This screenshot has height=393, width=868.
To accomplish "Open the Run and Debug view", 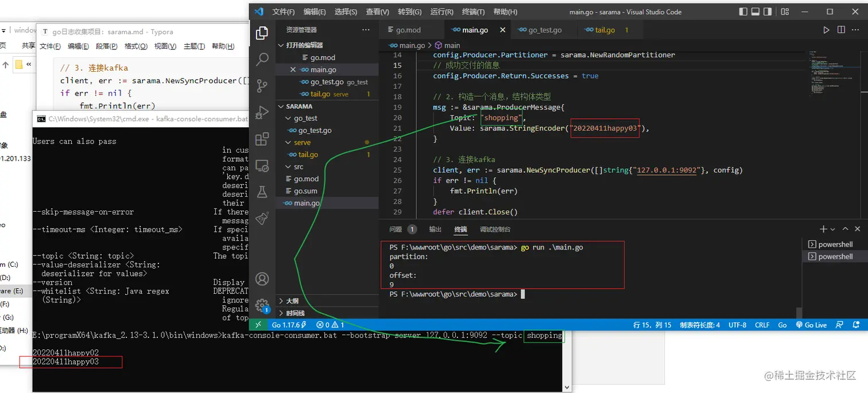I will pyautogui.click(x=262, y=112).
